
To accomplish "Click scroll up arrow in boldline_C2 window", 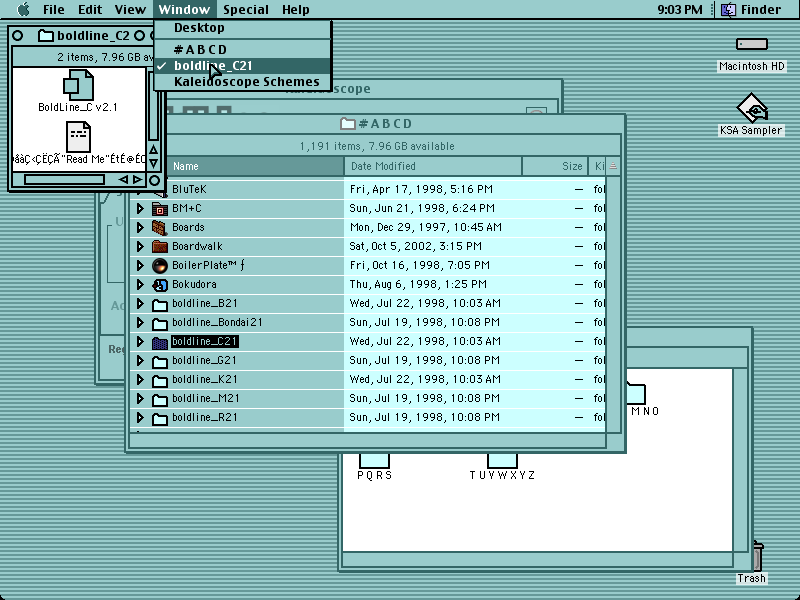I will 153,149.
